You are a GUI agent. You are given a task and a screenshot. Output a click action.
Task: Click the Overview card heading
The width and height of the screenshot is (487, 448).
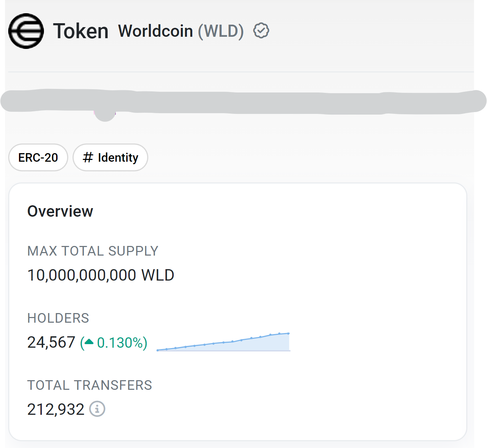pyautogui.click(x=60, y=211)
